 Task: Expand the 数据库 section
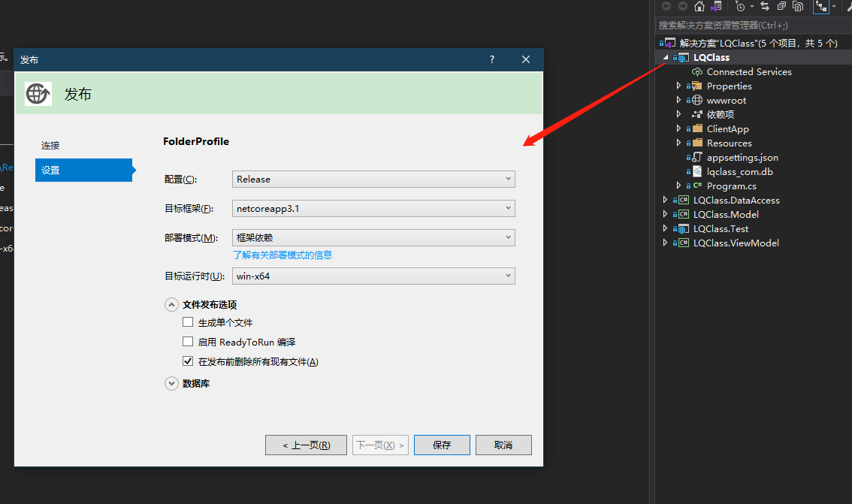172,383
